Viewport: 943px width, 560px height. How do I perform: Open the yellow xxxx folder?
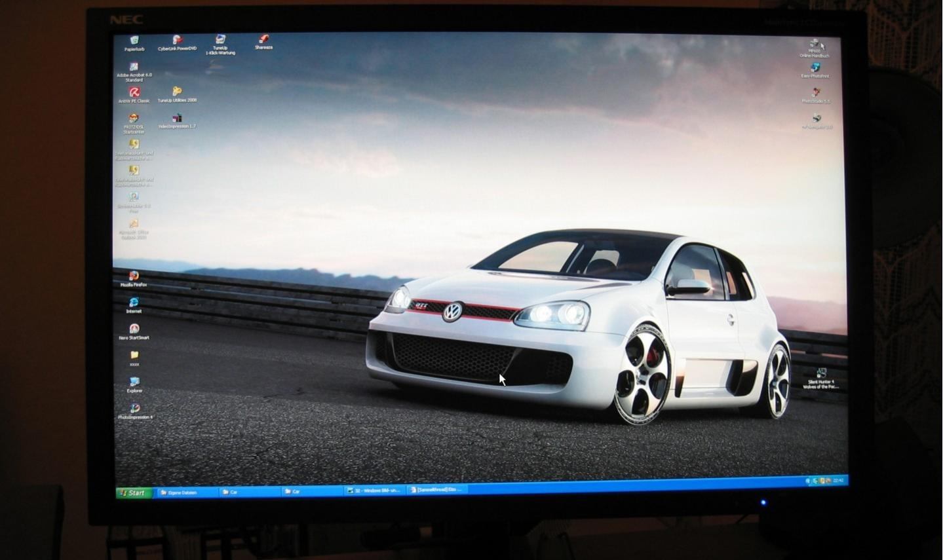tap(134, 358)
